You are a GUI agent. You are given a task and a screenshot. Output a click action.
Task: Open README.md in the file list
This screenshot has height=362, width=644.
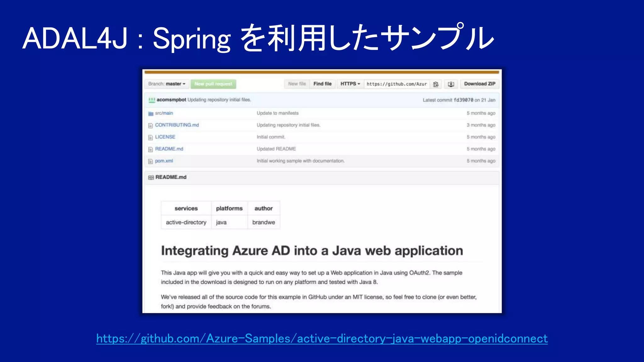pyautogui.click(x=169, y=149)
